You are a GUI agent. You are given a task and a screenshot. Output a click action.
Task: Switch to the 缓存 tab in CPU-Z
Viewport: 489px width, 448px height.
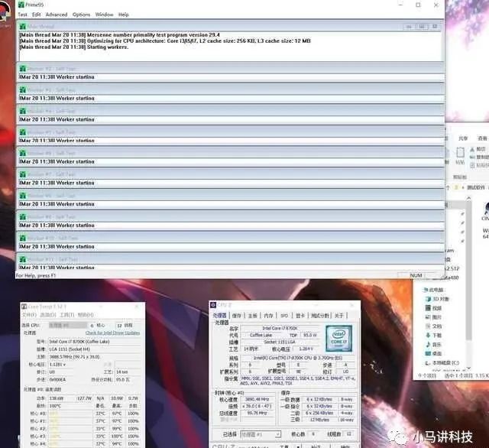237,316
